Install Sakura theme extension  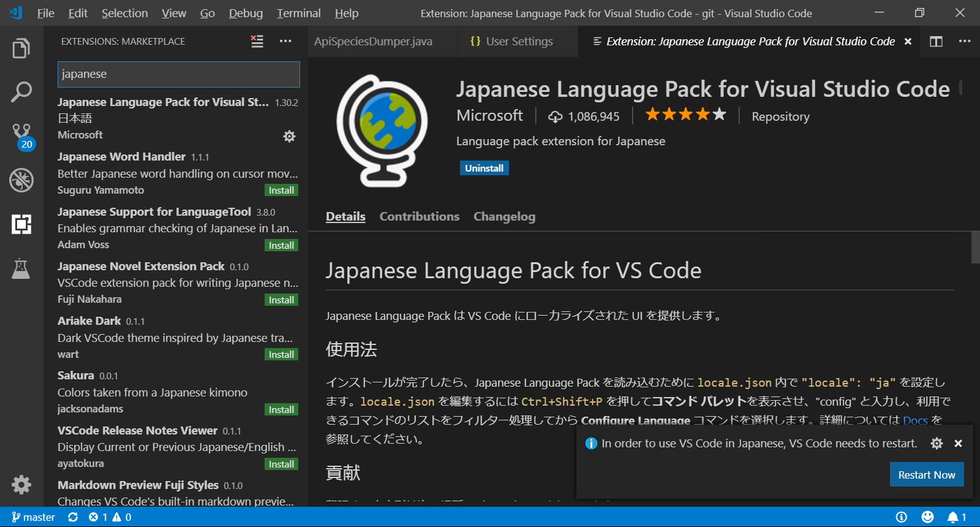(281, 409)
